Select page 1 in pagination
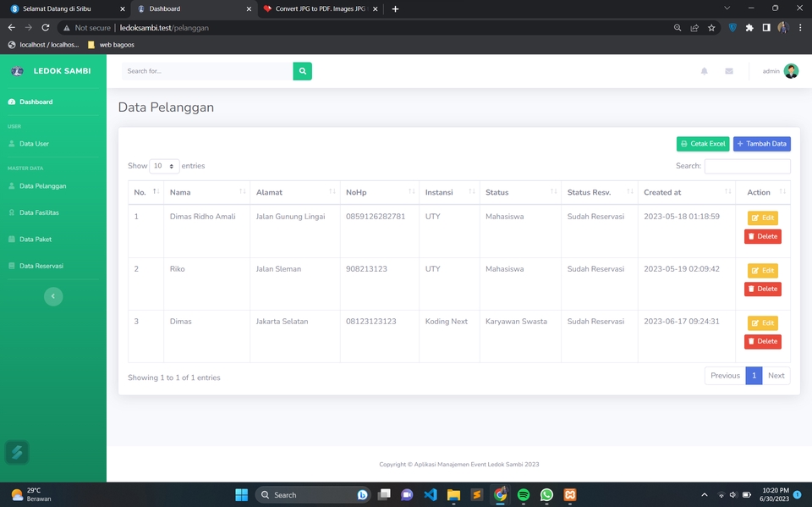 click(754, 375)
